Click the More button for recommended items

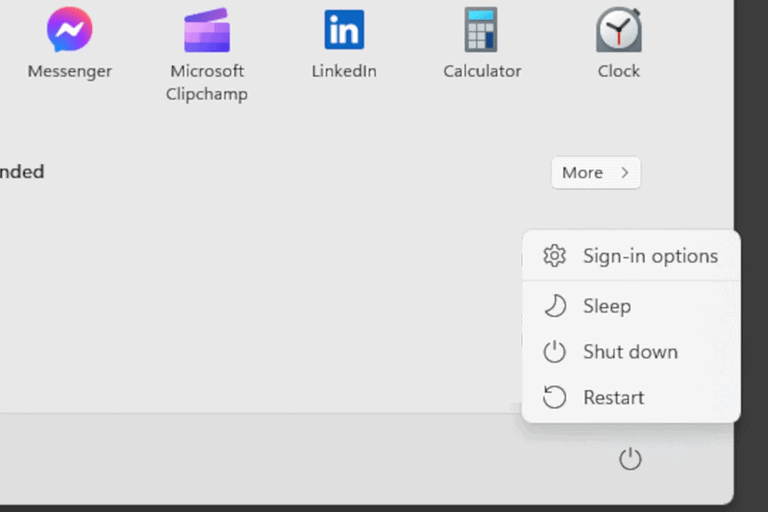pyautogui.click(x=583, y=173)
